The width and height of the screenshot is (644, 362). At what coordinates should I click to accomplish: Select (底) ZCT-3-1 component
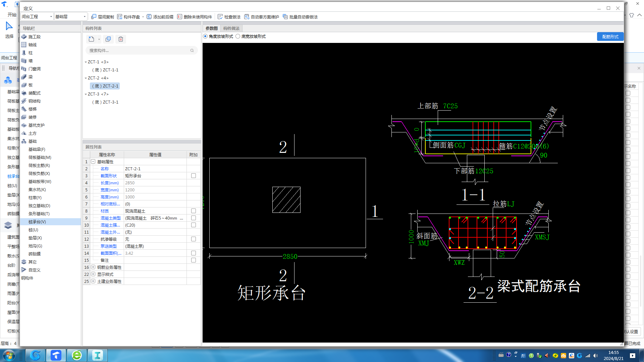tap(105, 102)
